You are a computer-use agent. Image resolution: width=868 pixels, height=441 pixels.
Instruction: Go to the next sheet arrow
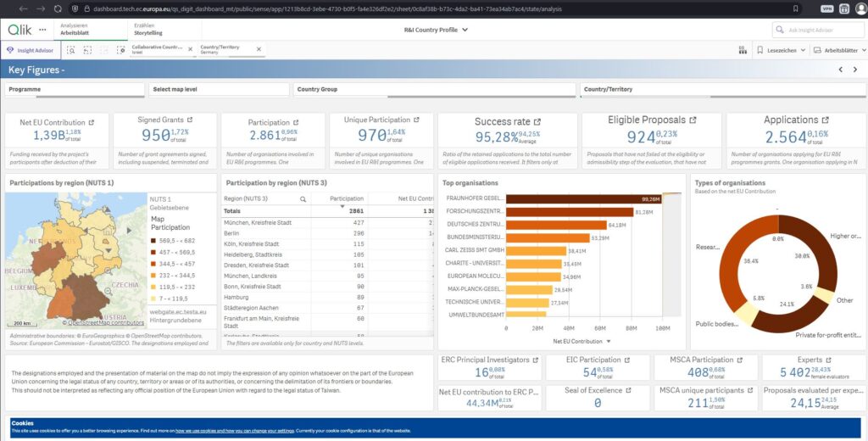[x=855, y=70]
